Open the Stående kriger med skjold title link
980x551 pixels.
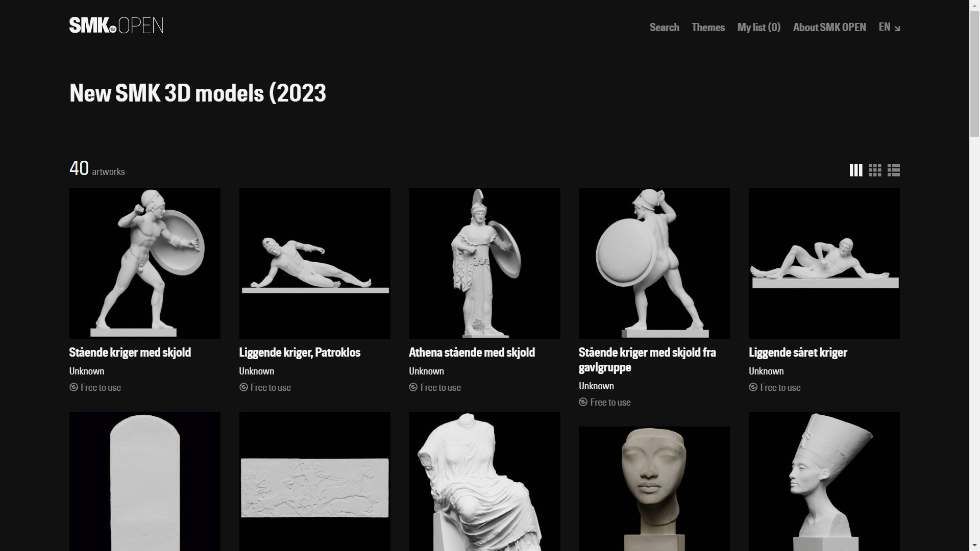[130, 353]
